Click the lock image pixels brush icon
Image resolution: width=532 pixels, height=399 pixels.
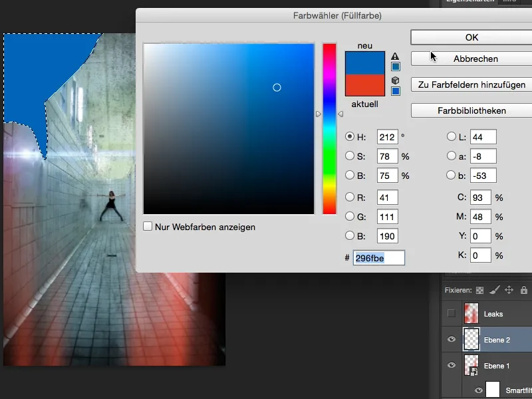point(494,290)
